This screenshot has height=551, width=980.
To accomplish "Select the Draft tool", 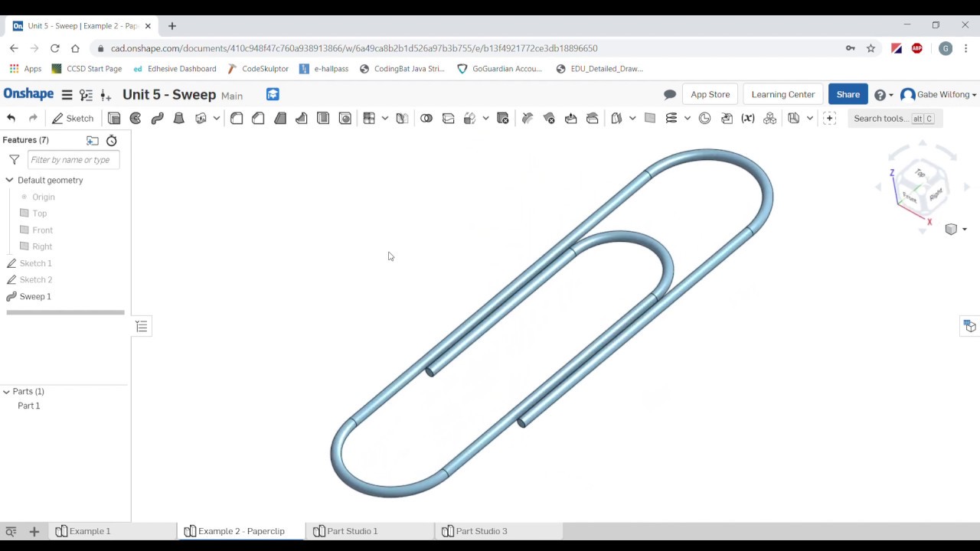I will point(280,118).
